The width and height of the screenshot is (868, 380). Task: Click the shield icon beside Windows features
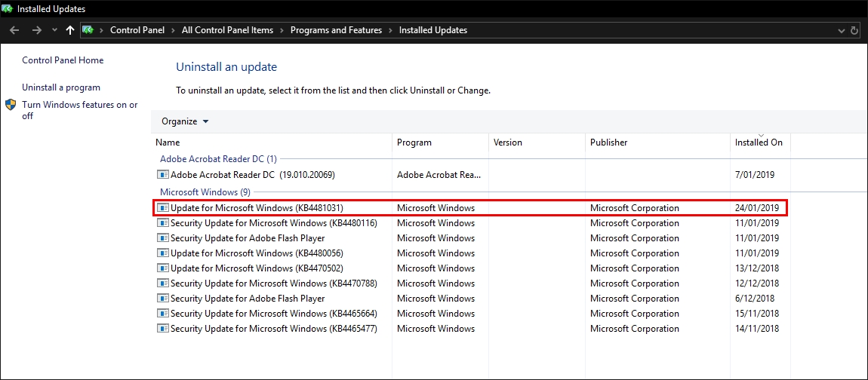pyautogui.click(x=11, y=105)
